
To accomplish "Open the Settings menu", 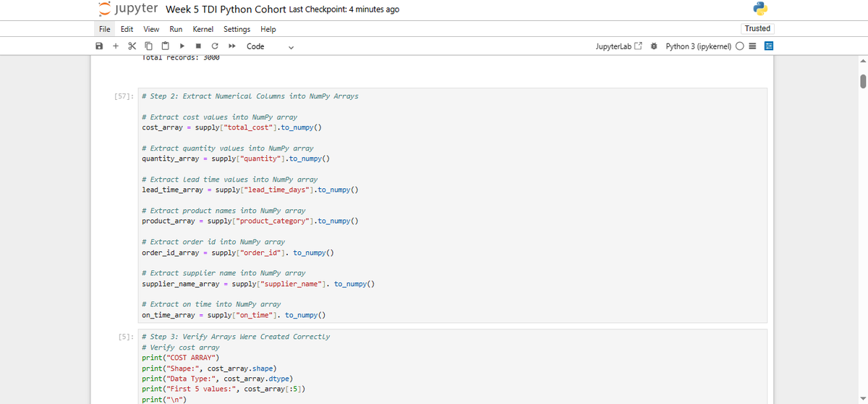I will 237,29.
